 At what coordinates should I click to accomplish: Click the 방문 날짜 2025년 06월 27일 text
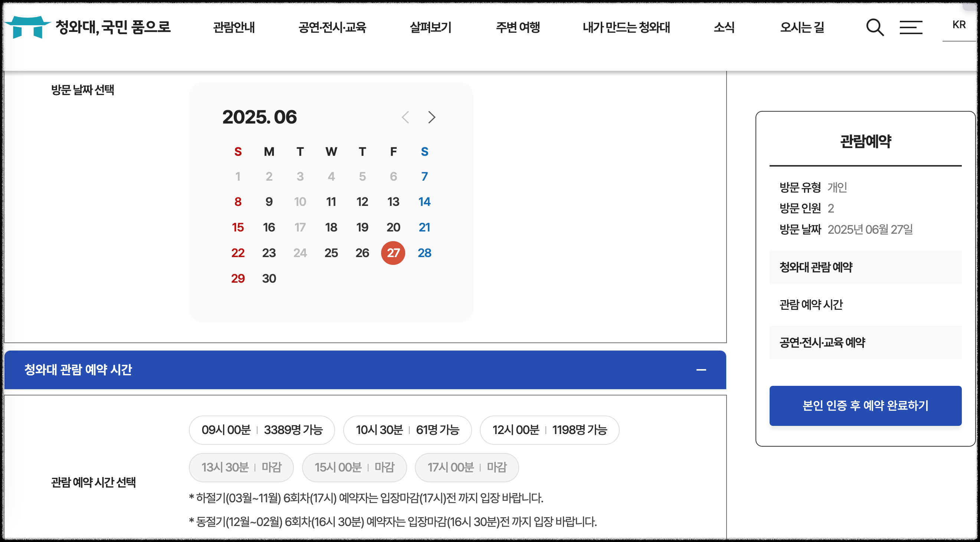coord(846,229)
